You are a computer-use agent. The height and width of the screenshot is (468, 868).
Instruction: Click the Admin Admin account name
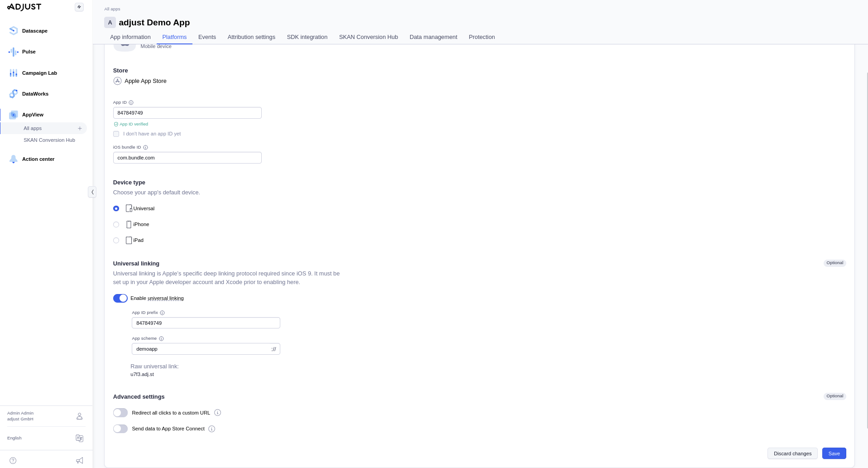coord(20,413)
